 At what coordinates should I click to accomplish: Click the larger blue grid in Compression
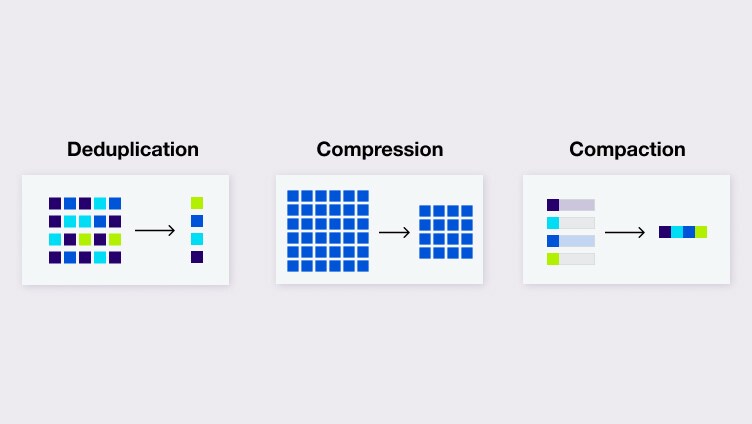pos(328,231)
